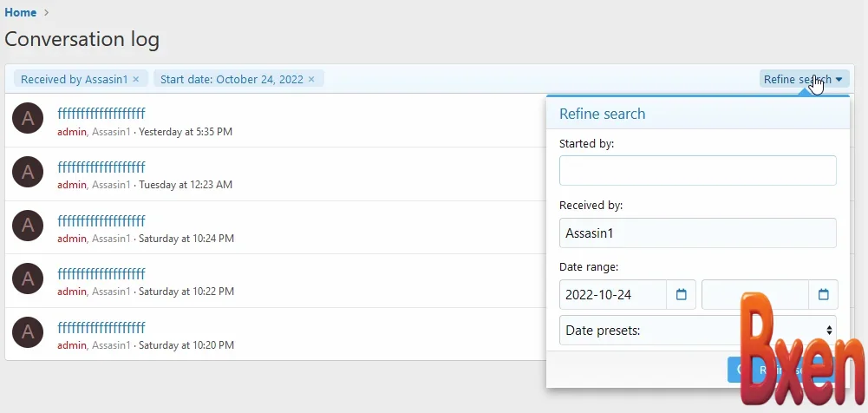Screen dimensions: 868x413
Task: Click the 'Started by' input field
Action: [x=697, y=170]
